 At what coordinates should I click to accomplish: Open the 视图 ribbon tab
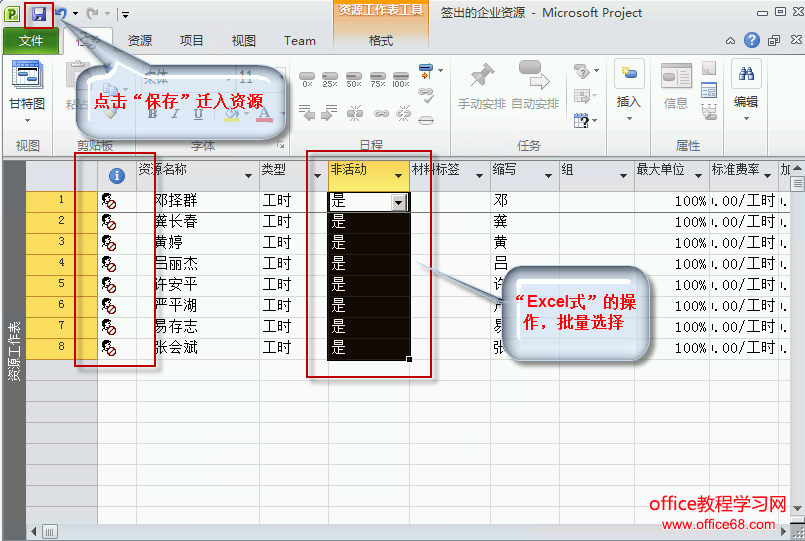[x=244, y=41]
